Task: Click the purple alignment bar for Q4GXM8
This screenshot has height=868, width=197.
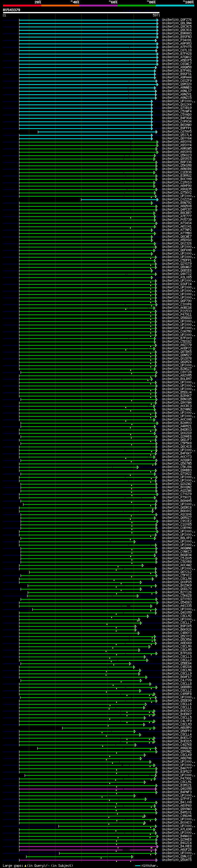Action: tap(88, 789)
